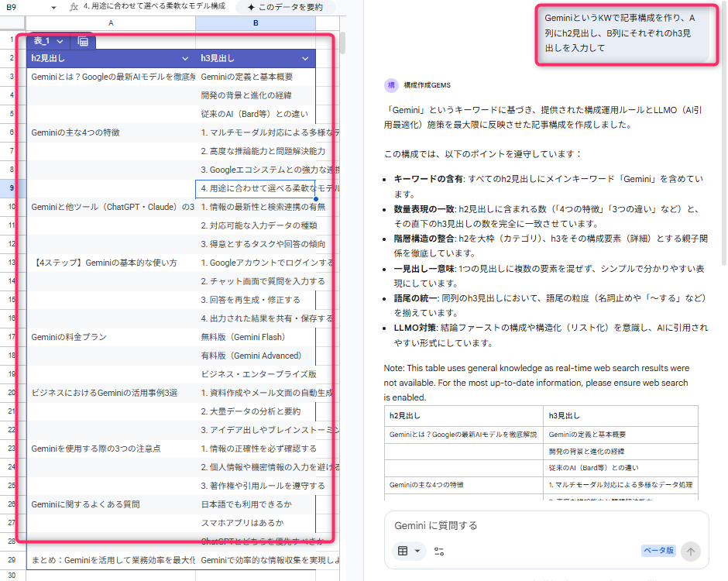Click the settings sliders icon in the Gemini prompt
Image resolution: width=728 pixels, height=581 pixels.
[x=439, y=552]
